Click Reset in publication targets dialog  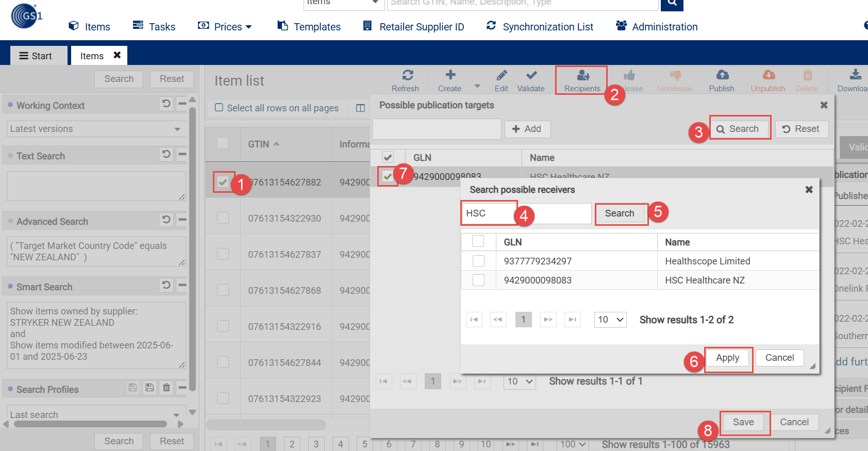(x=802, y=129)
